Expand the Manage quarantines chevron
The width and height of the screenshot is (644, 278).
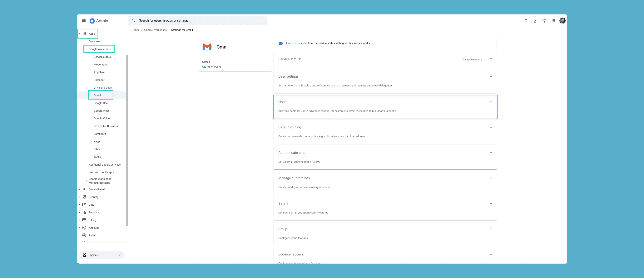coord(491,178)
